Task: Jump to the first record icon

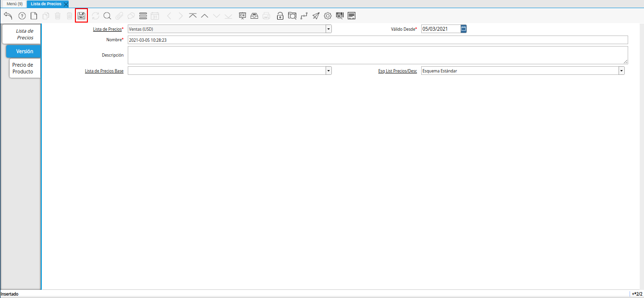Action: 193,16
